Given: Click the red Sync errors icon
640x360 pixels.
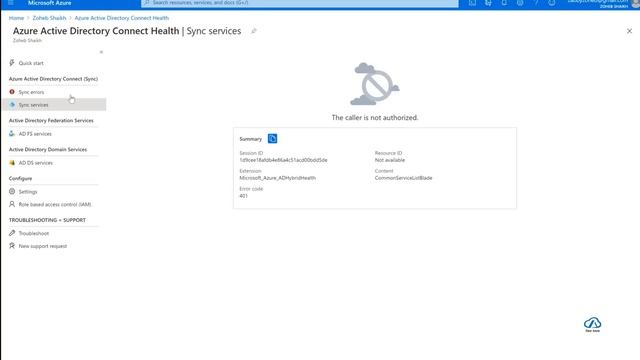Looking at the screenshot, I should 12,92.
